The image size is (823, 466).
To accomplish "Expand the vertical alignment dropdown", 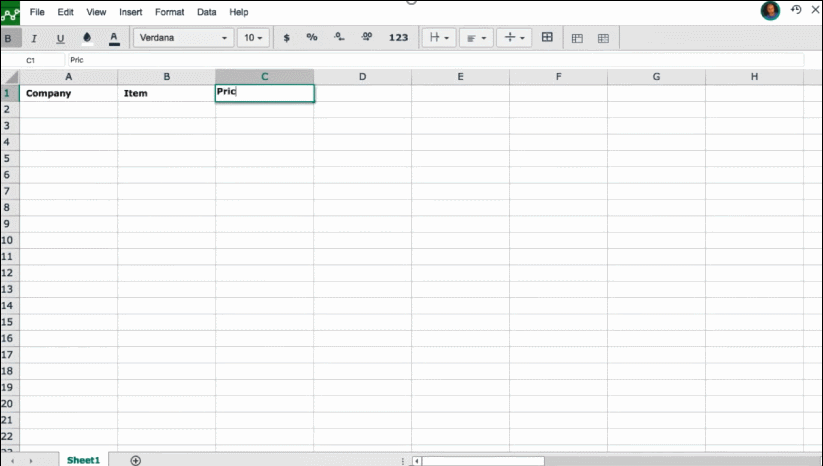I will 514,38.
